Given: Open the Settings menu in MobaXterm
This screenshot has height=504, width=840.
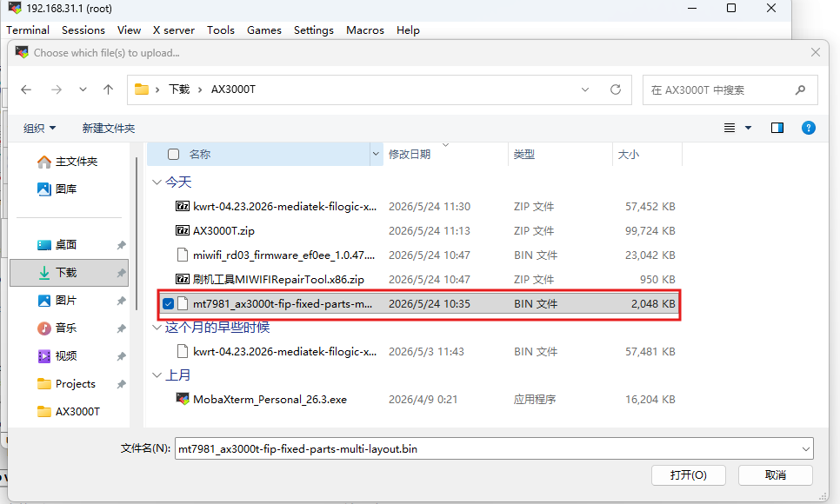Looking at the screenshot, I should click(x=313, y=30).
